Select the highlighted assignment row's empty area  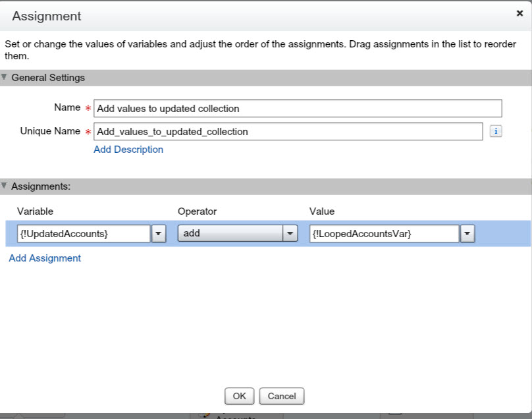(x=502, y=234)
